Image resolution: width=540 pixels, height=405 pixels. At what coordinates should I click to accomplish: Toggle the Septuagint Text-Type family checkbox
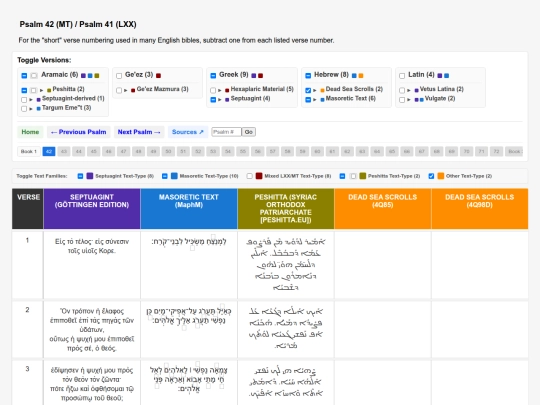(80, 176)
